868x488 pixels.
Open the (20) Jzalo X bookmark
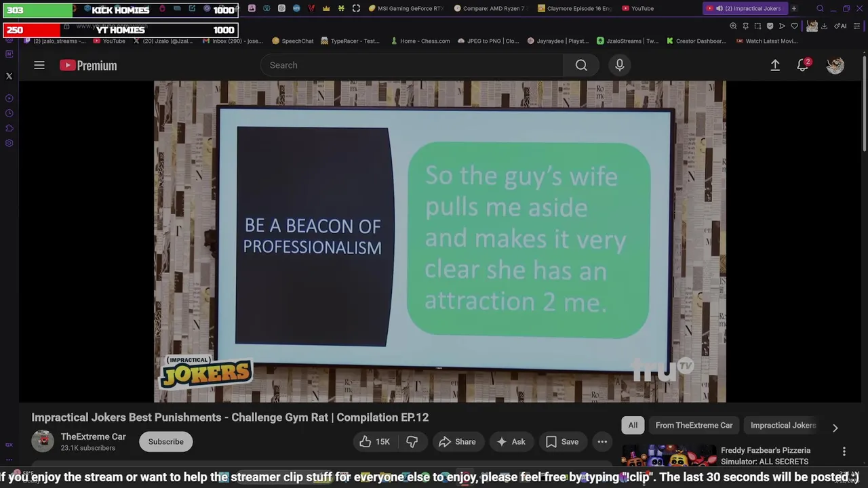click(x=163, y=41)
